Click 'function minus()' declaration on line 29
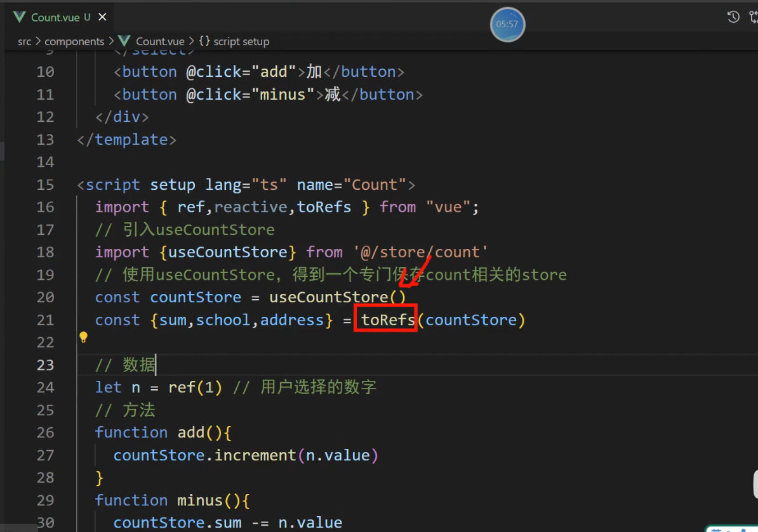This screenshot has height=532, width=758. tap(168, 500)
